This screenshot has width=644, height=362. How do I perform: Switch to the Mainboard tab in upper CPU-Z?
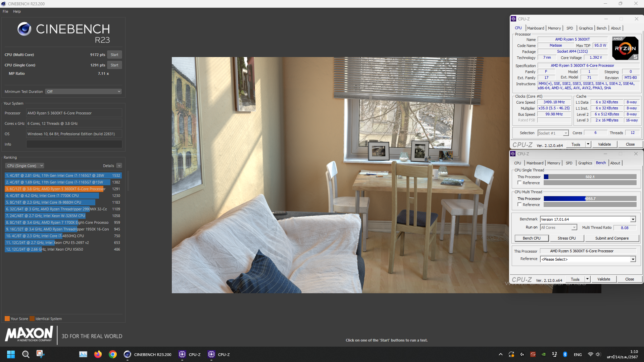pyautogui.click(x=535, y=28)
